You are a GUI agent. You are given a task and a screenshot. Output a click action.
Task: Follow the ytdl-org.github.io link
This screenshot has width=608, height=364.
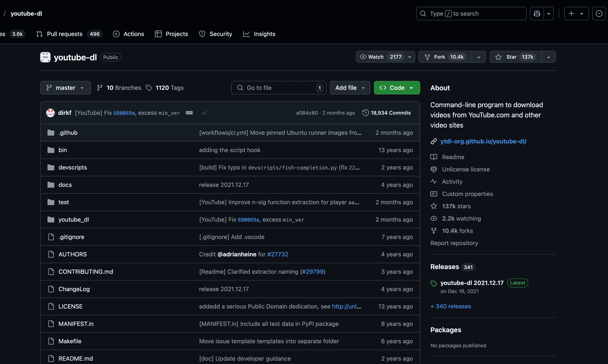[x=483, y=141]
